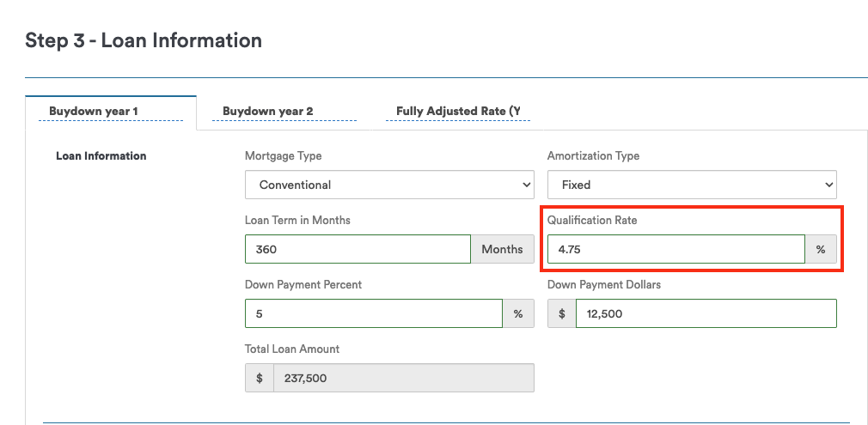The height and width of the screenshot is (425, 868).
Task: Expand the Amortization Type dropdown
Action: (692, 185)
